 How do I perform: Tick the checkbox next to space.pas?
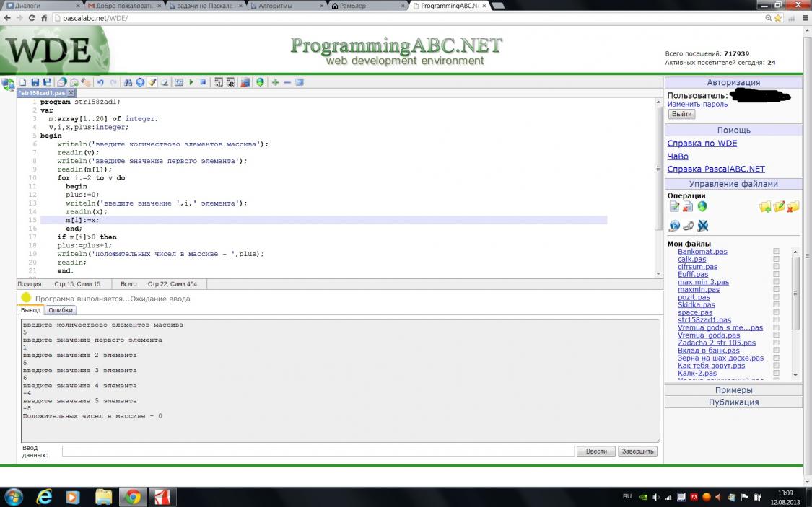tap(776, 312)
